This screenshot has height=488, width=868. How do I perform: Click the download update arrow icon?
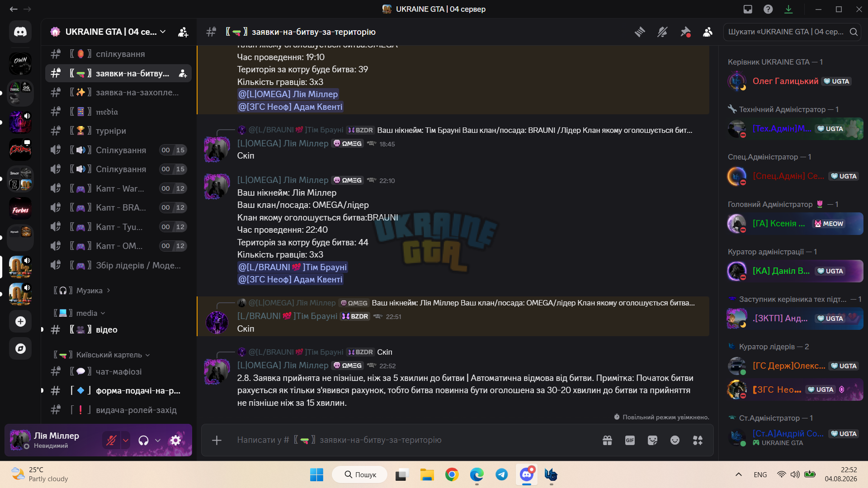pos(788,9)
